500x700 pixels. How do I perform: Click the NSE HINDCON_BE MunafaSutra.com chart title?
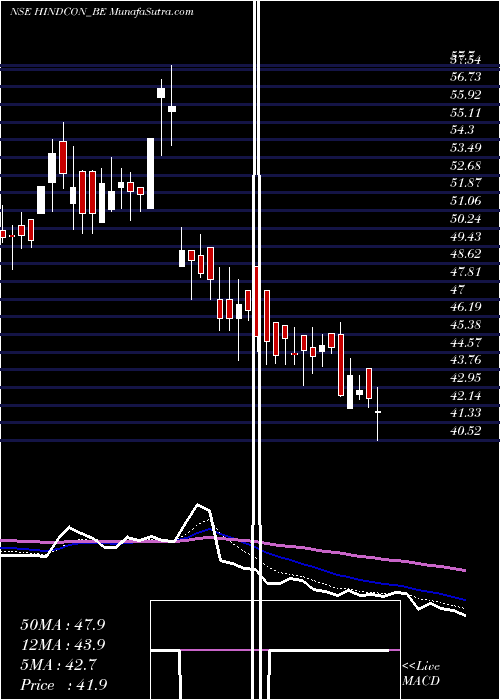click(x=102, y=12)
